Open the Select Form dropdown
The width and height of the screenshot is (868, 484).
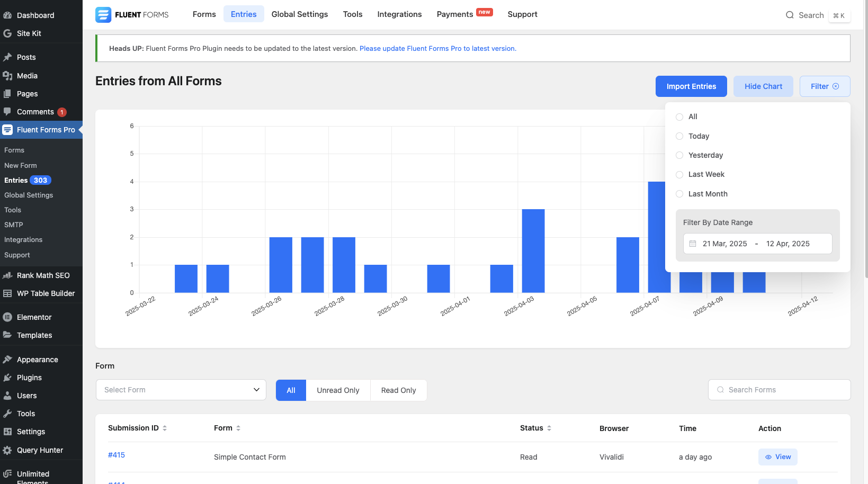tap(181, 390)
